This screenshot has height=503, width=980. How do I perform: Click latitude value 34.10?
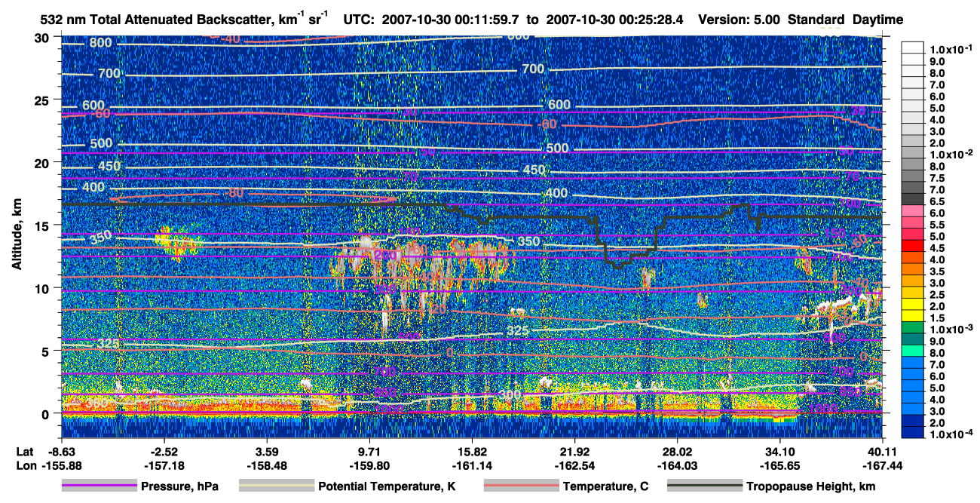(x=779, y=451)
